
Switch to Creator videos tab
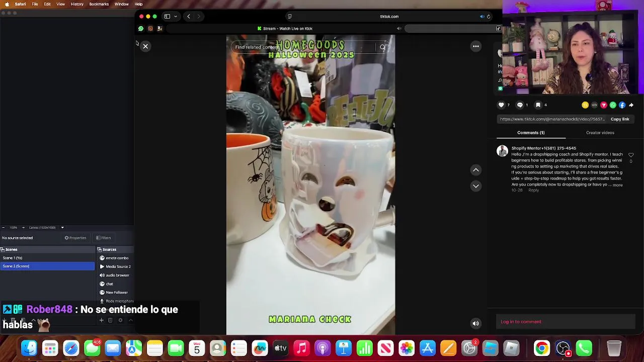pos(600,133)
